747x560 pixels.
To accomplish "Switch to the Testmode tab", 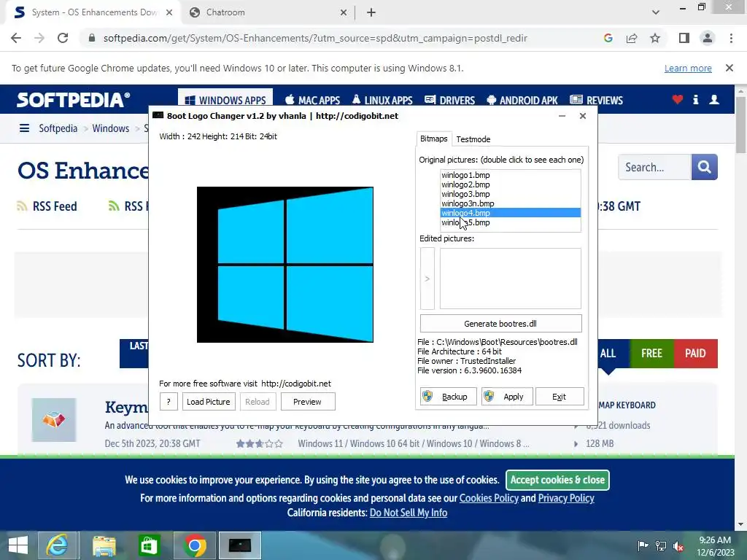I will point(473,139).
